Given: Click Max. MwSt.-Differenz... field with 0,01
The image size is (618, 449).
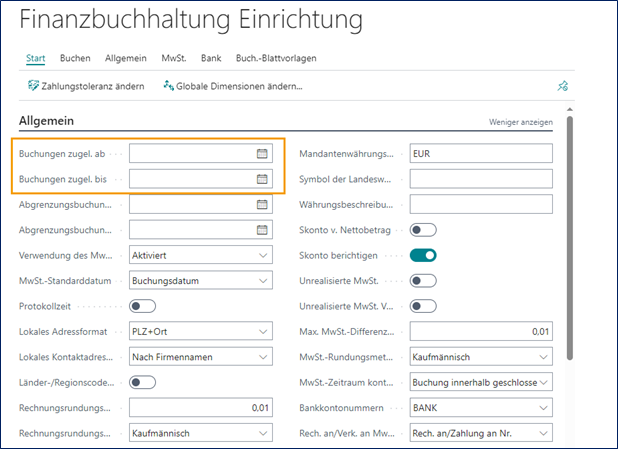Looking at the screenshot, I should pos(481,332).
